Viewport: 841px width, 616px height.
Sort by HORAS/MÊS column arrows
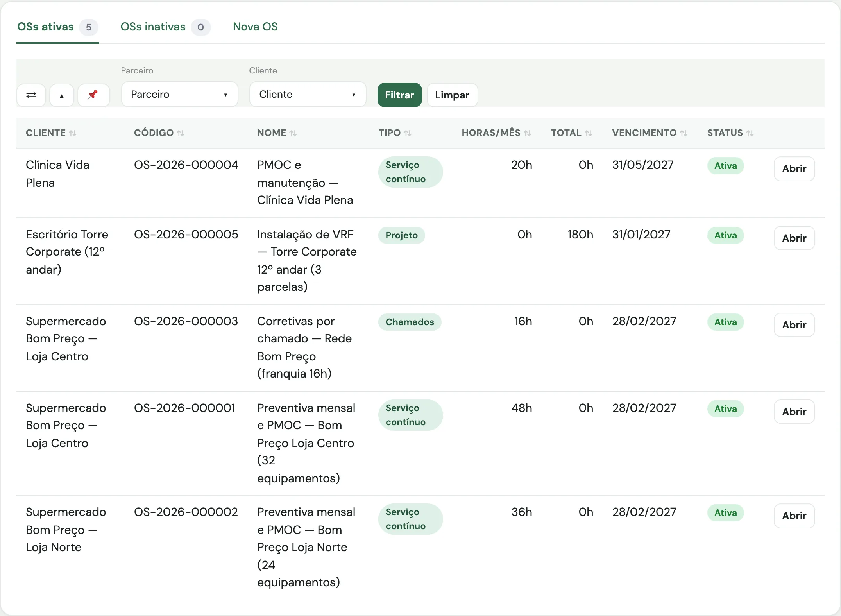(527, 133)
